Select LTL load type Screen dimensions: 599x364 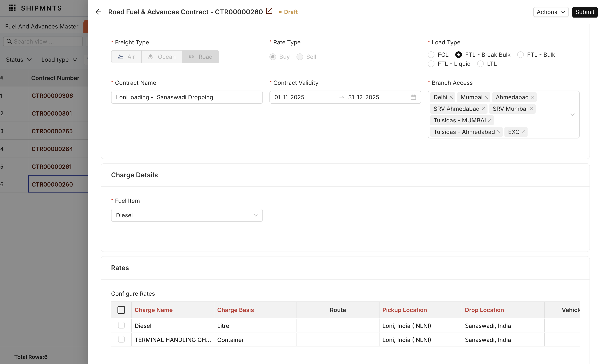tap(480, 64)
